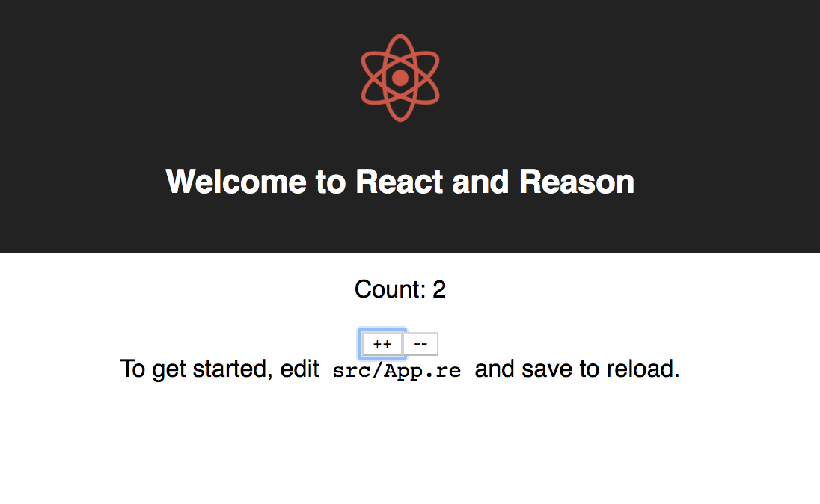Click the "src/App.re" code text
Image resolution: width=820 pixels, height=504 pixels.
(397, 370)
